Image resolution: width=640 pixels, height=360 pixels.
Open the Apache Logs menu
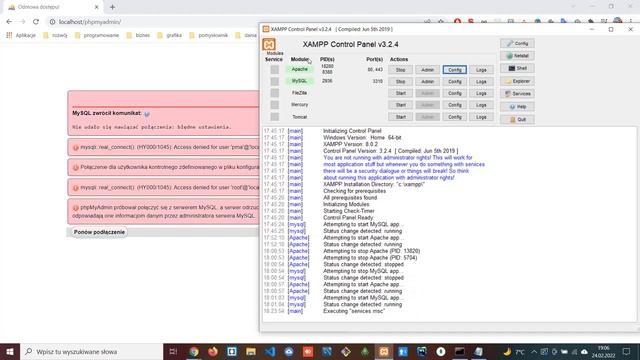[x=481, y=70]
